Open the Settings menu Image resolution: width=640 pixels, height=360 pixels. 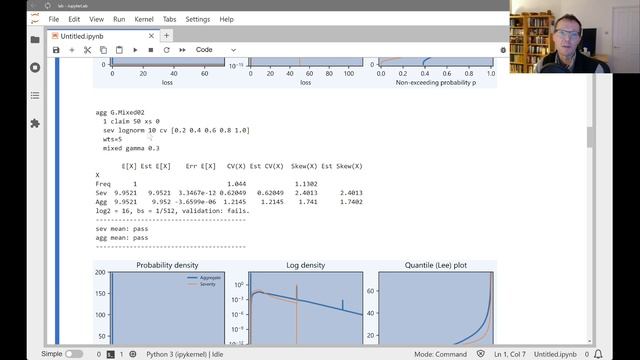coord(198,19)
